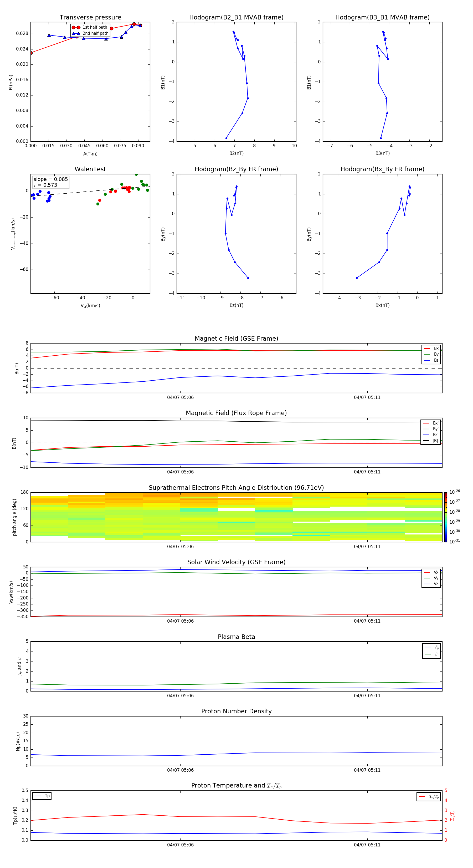Click the Suprathermal Electrons Pitch Angle Distribution title
Image resolution: width=473 pixels, height=868 pixels.
(x=236, y=488)
